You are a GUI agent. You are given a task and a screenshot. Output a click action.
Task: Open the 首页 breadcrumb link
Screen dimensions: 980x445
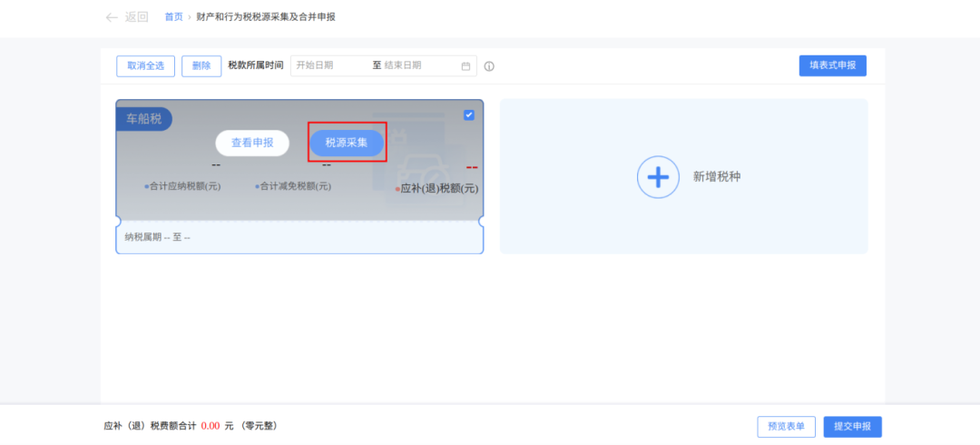[173, 17]
